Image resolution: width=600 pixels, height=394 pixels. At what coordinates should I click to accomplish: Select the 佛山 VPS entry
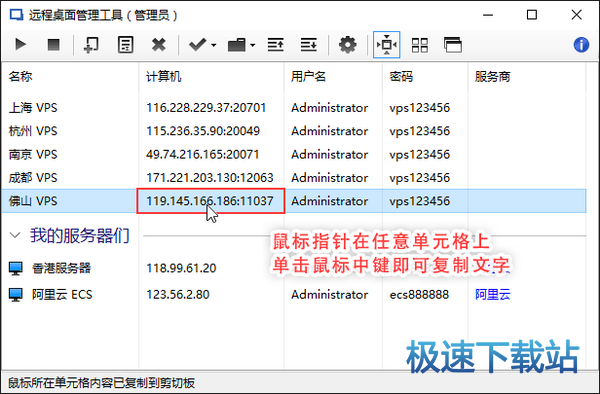[x=33, y=201]
